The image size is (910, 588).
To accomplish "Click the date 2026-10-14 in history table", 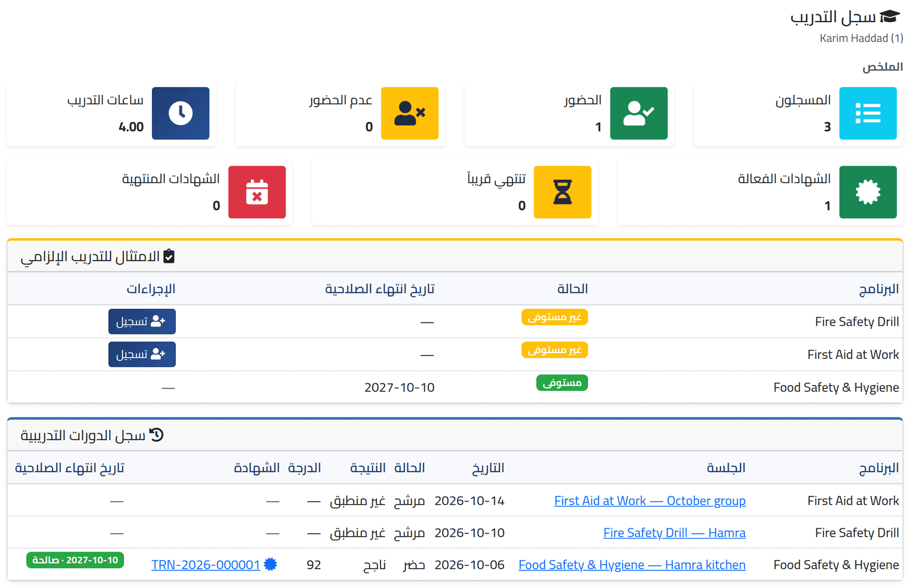I will click(469, 501).
